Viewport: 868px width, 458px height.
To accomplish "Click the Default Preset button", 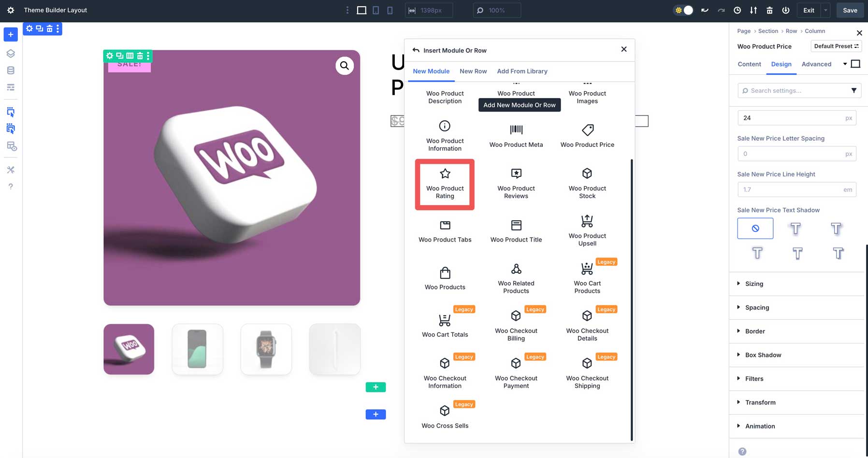I will pos(836,46).
